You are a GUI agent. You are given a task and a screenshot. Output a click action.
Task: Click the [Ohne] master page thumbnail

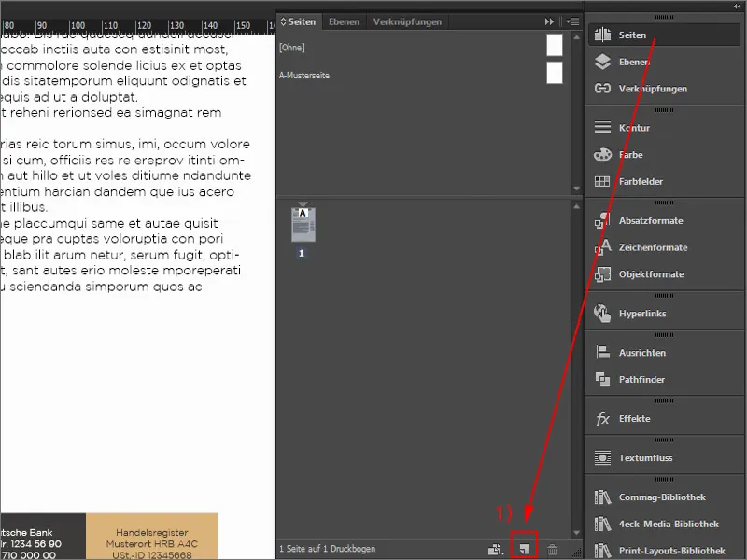tap(555, 45)
